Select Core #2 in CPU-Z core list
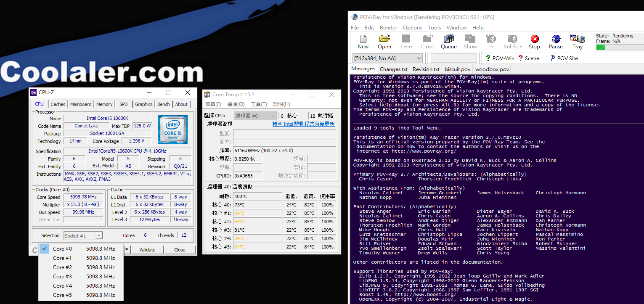The height and width of the screenshot is (304, 644). point(81,267)
